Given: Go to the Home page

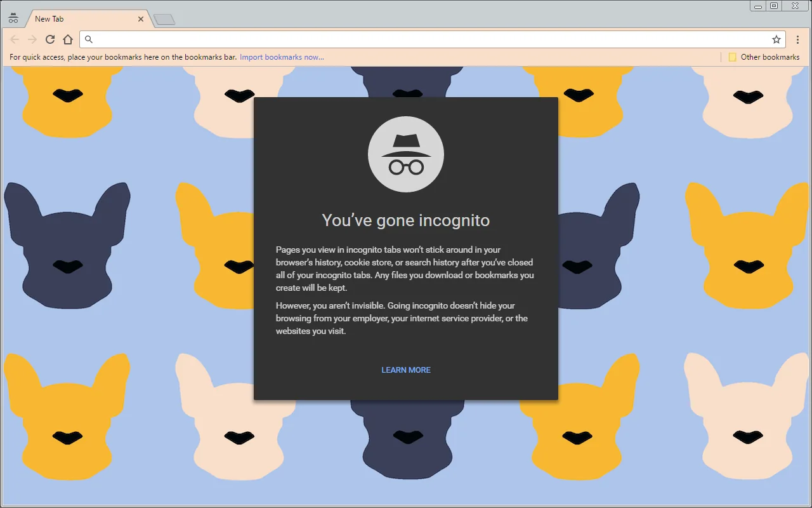Looking at the screenshot, I should click(x=68, y=39).
